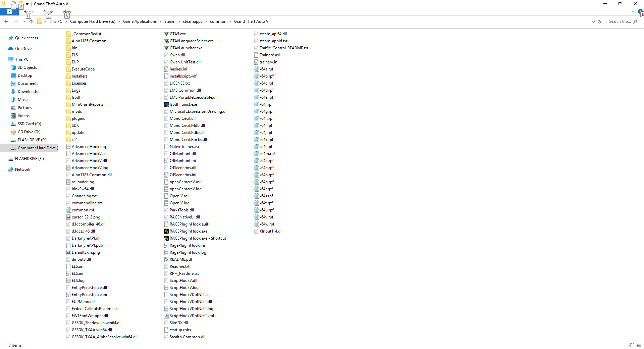Image resolution: width=644 pixels, height=349 pixels.
Task: Click the hashes.ini settings file icon
Action: 166,69
